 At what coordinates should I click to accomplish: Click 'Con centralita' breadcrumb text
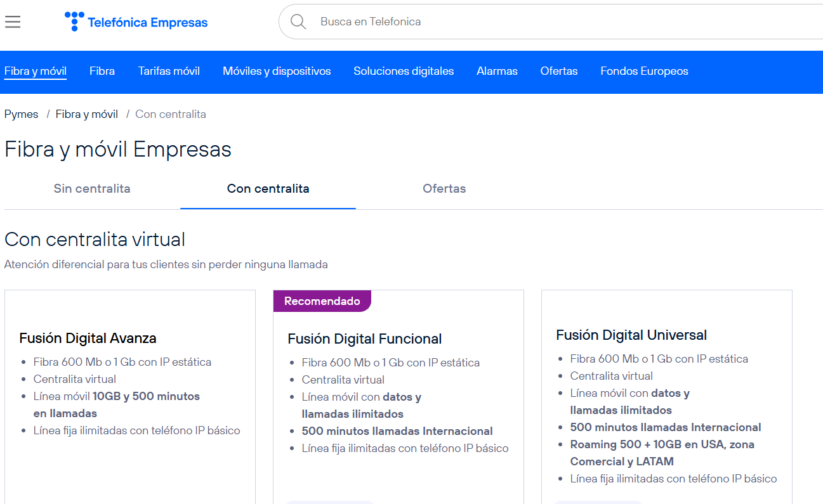coord(171,114)
